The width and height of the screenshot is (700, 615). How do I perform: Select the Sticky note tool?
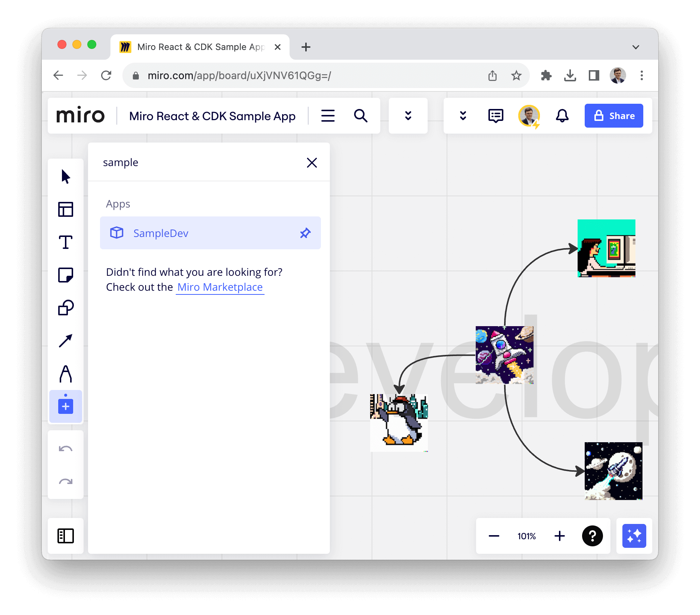(x=66, y=275)
